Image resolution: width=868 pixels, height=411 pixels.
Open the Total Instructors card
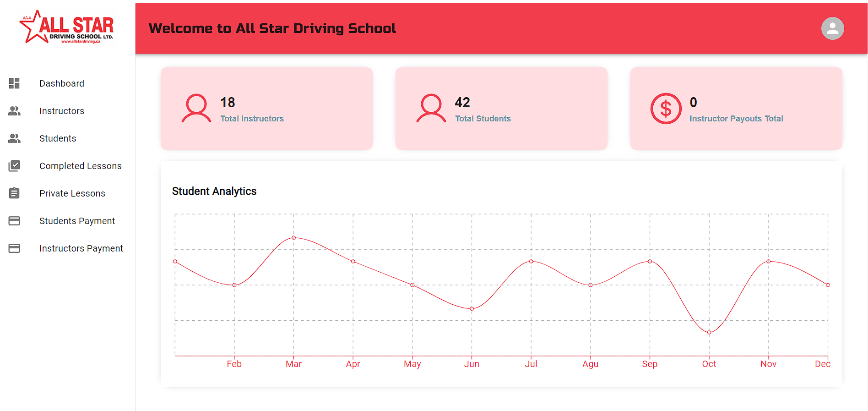(x=266, y=109)
